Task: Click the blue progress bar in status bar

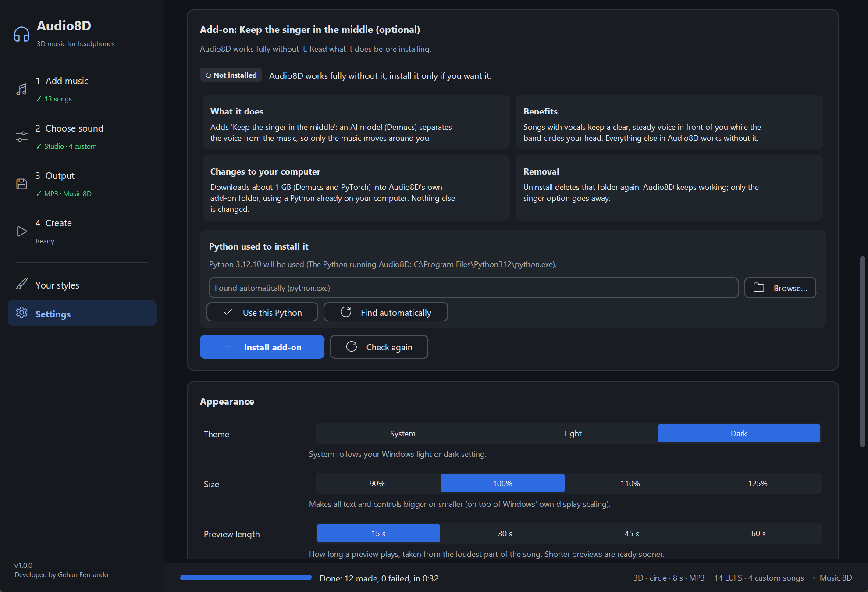Action: point(246,578)
